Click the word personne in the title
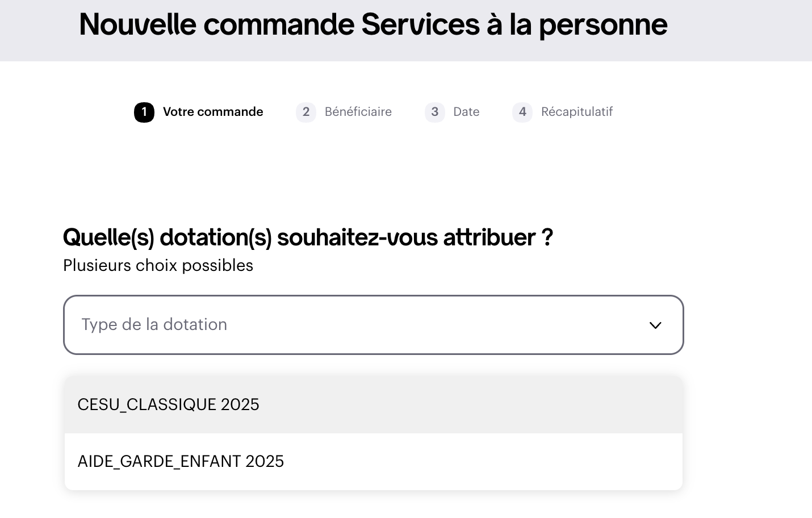 [603, 24]
